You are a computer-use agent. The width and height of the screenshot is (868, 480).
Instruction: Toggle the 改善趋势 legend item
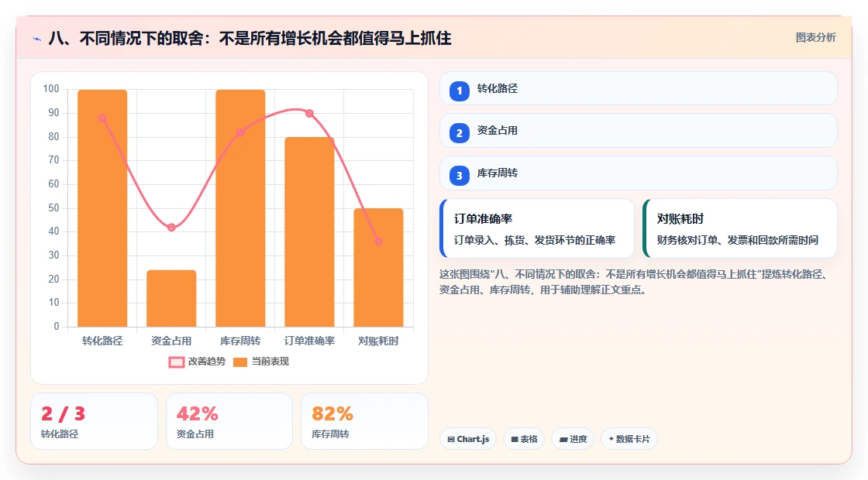(197, 362)
